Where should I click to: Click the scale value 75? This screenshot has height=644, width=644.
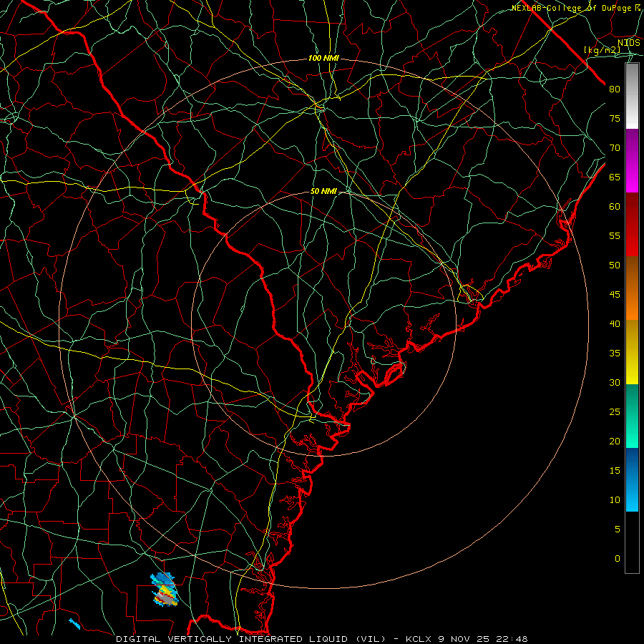(x=615, y=118)
